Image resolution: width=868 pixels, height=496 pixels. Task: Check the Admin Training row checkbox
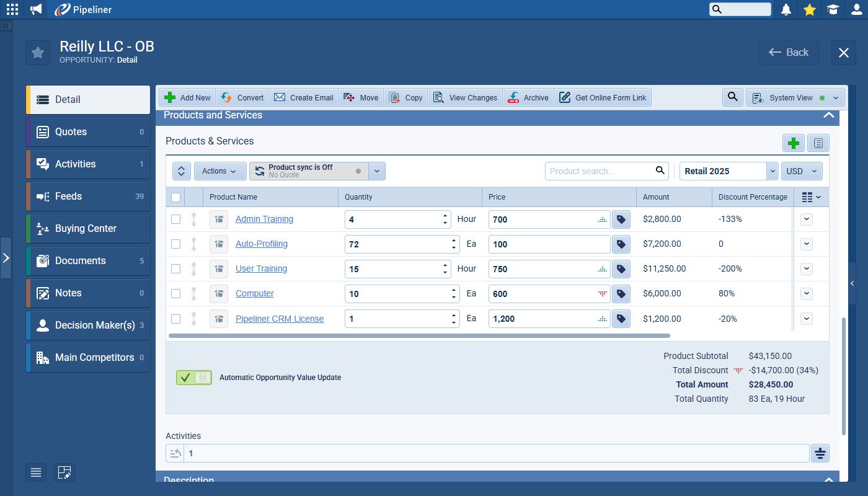pyautogui.click(x=176, y=219)
